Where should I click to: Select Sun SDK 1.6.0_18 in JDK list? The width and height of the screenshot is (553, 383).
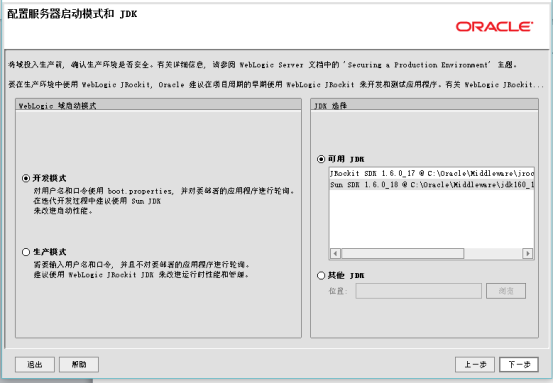coord(432,184)
